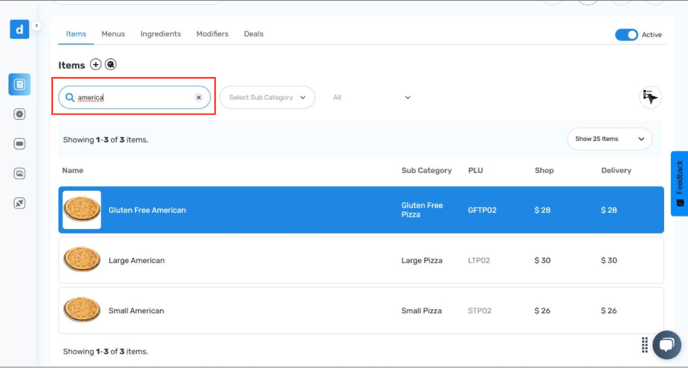The image size is (688, 368).
Task: Click PLU code STP02
Action: tap(480, 311)
